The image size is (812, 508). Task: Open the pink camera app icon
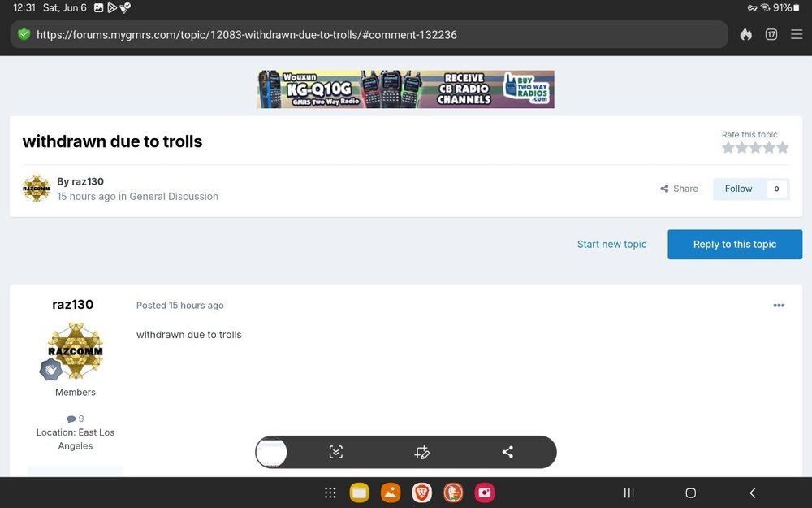485,493
